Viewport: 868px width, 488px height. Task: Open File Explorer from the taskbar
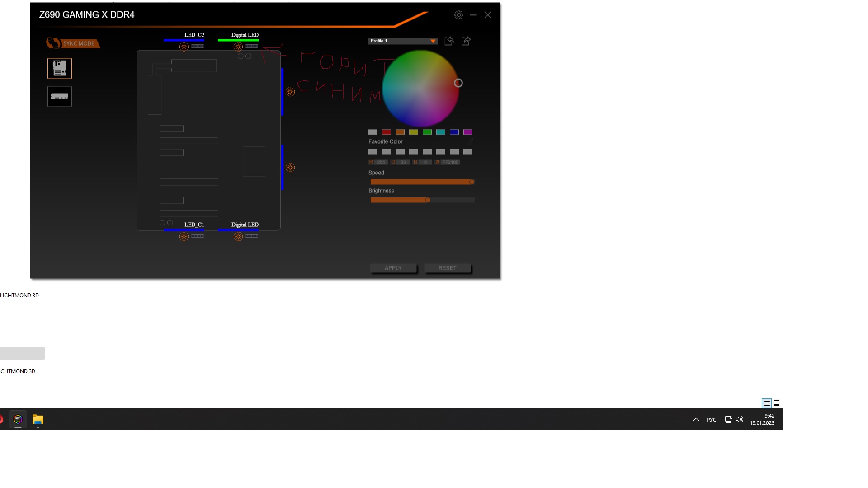[x=38, y=420]
